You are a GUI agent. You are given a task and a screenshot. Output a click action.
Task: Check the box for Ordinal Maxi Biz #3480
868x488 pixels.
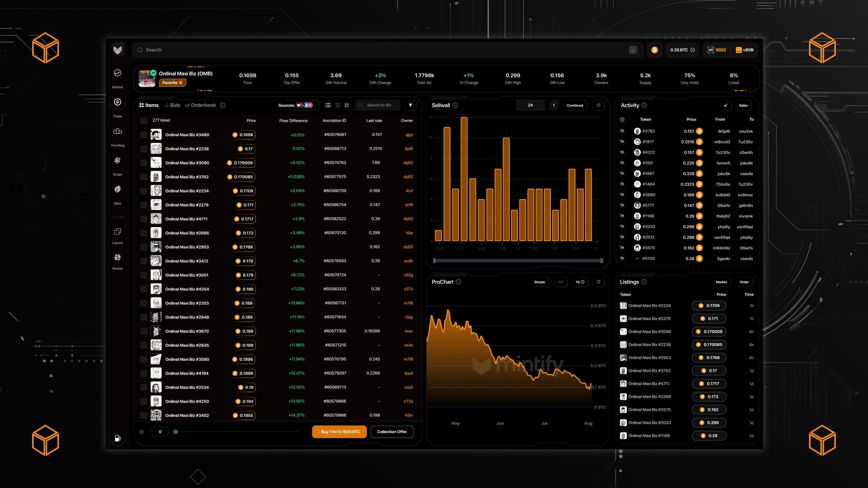tap(144, 135)
